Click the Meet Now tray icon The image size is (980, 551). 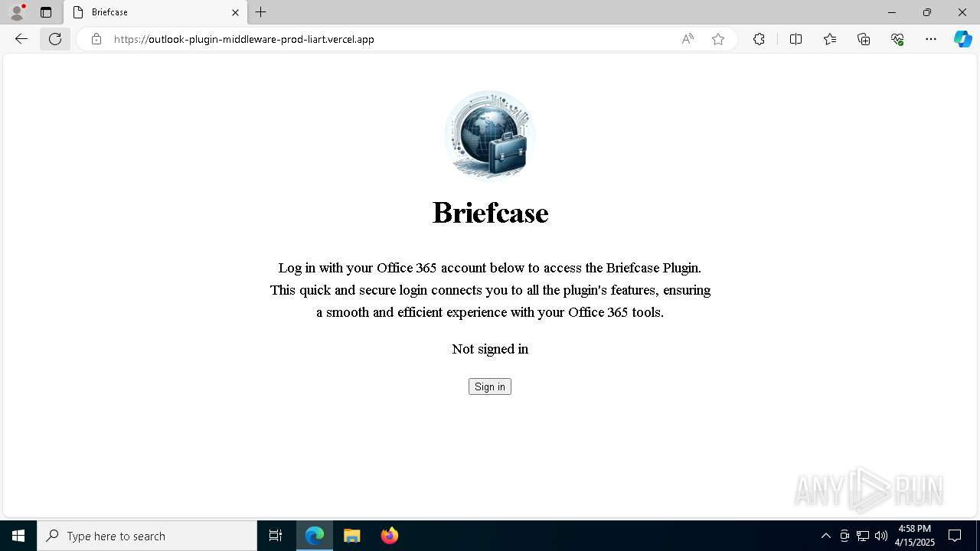click(x=844, y=536)
